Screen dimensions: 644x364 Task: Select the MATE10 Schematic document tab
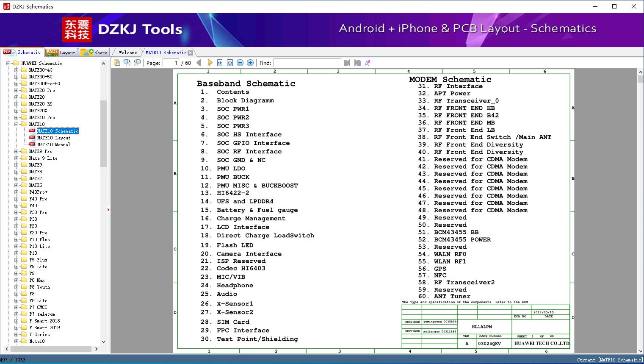(x=166, y=53)
